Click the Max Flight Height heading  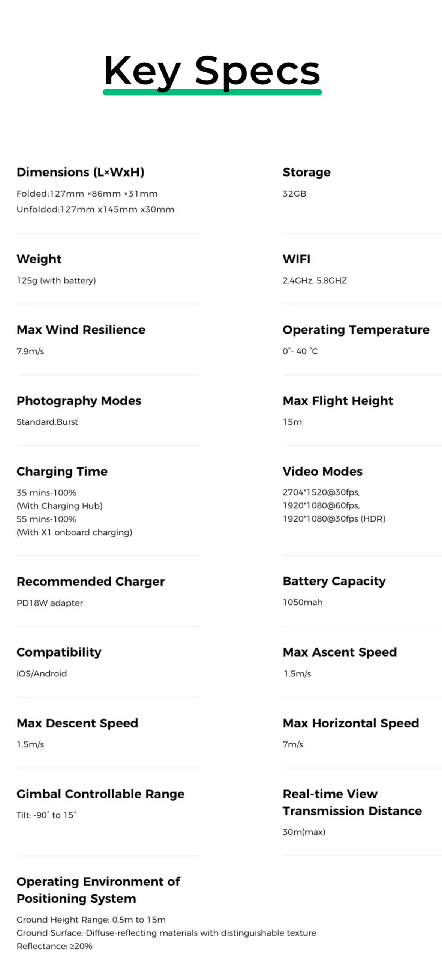pyautogui.click(x=338, y=401)
